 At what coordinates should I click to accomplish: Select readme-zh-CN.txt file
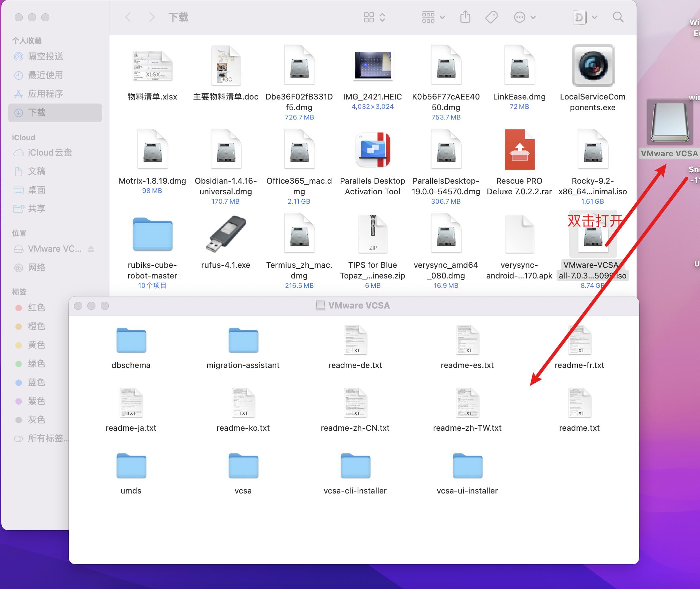point(355,403)
